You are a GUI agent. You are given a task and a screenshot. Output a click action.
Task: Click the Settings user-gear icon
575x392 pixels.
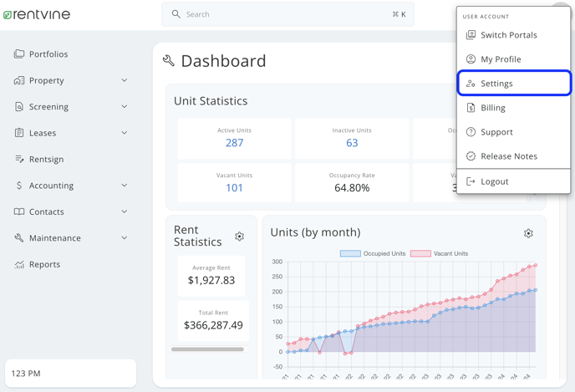click(471, 84)
